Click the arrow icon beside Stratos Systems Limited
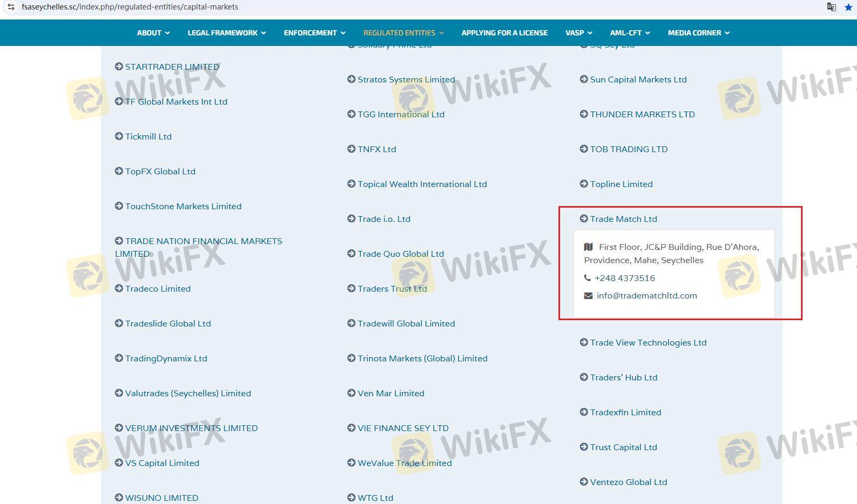This screenshot has height=504, width=857. click(x=351, y=79)
